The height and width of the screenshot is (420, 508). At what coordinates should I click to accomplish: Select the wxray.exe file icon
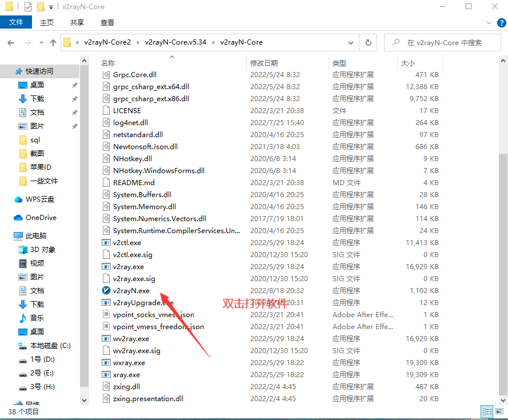click(x=106, y=362)
